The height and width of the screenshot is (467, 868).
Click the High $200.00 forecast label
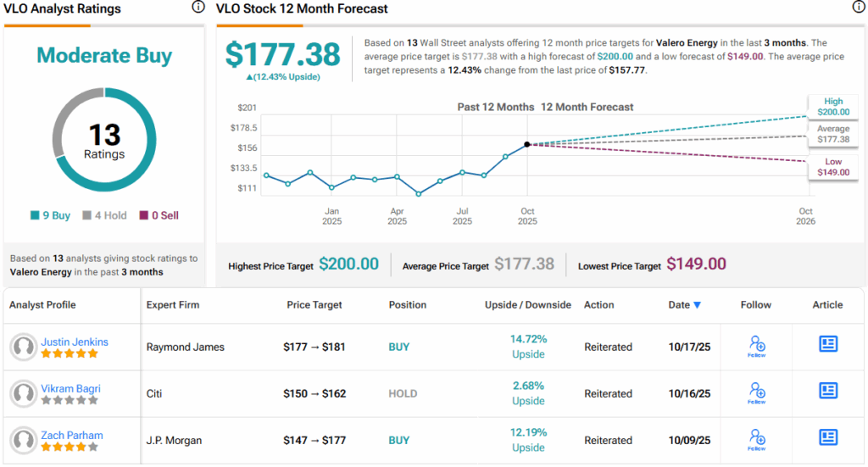pos(832,107)
